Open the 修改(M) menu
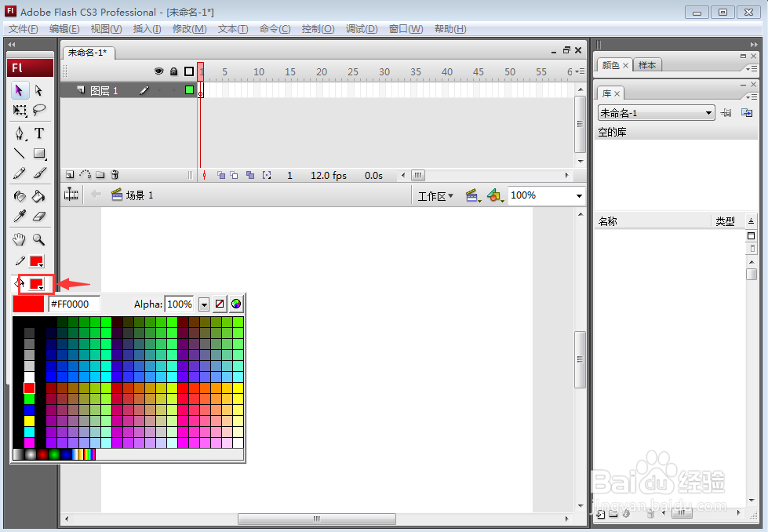This screenshot has width=768, height=532. (190, 29)
